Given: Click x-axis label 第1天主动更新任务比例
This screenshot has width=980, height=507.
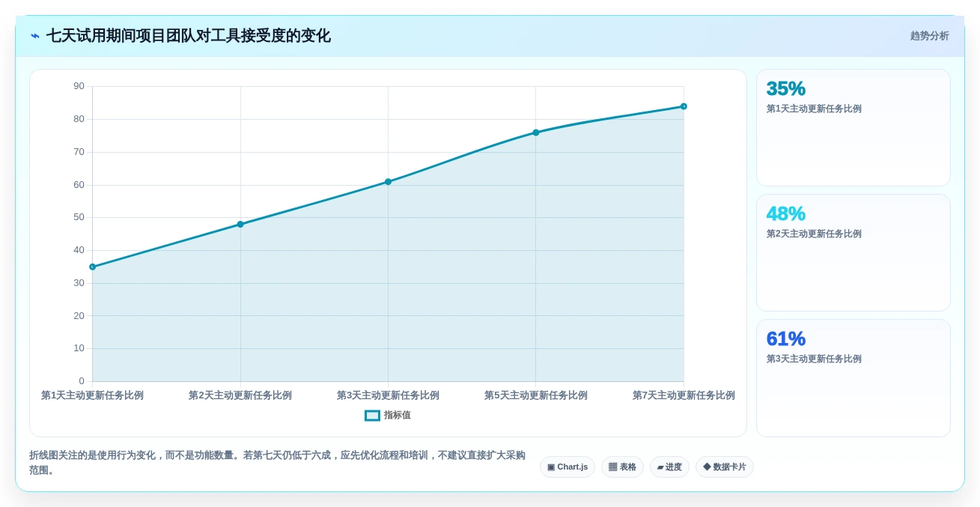Looking at the screenshot, I should [92, 395].
